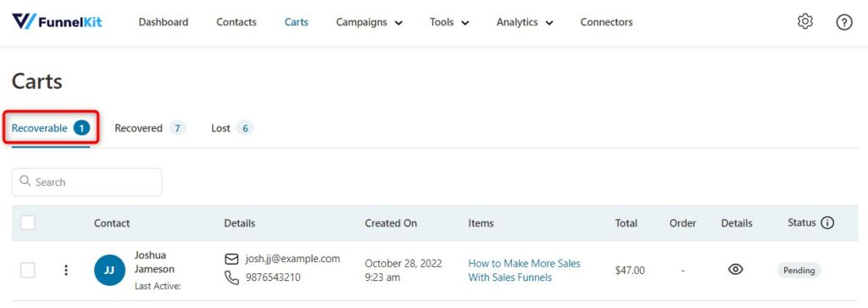Expand the Analytics dropdown menu

coord(525,22)
